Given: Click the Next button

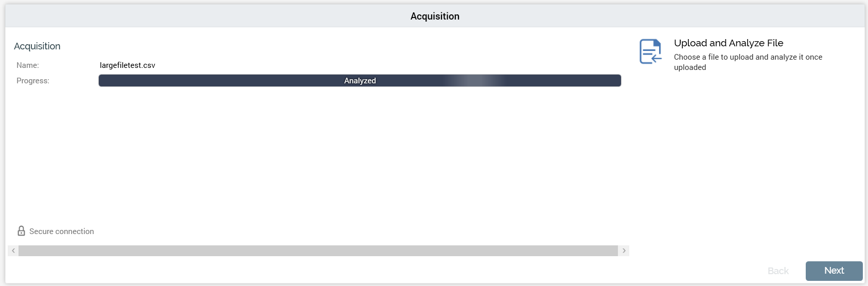Looking at the screenshot, I should coord(834,271).
